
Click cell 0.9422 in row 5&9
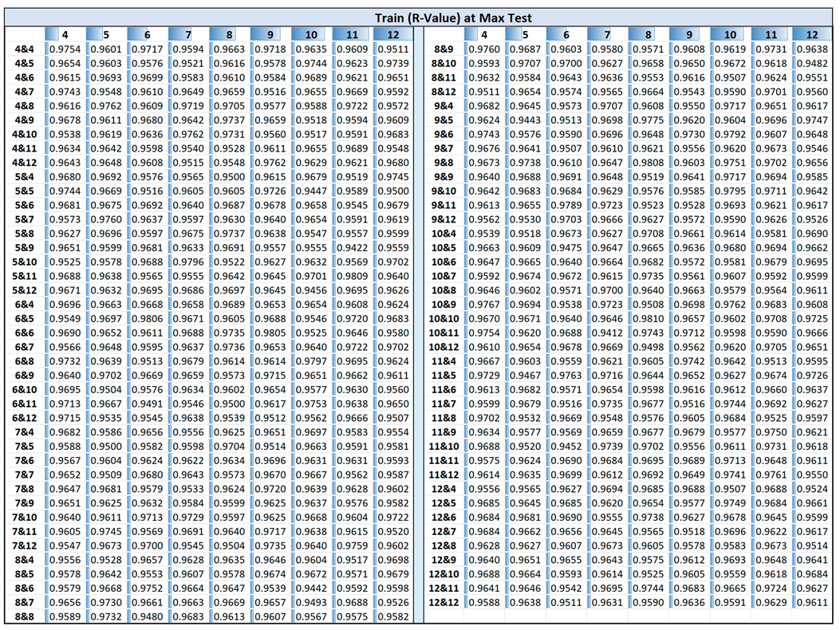pyautogui.click(x=352, y=248)
